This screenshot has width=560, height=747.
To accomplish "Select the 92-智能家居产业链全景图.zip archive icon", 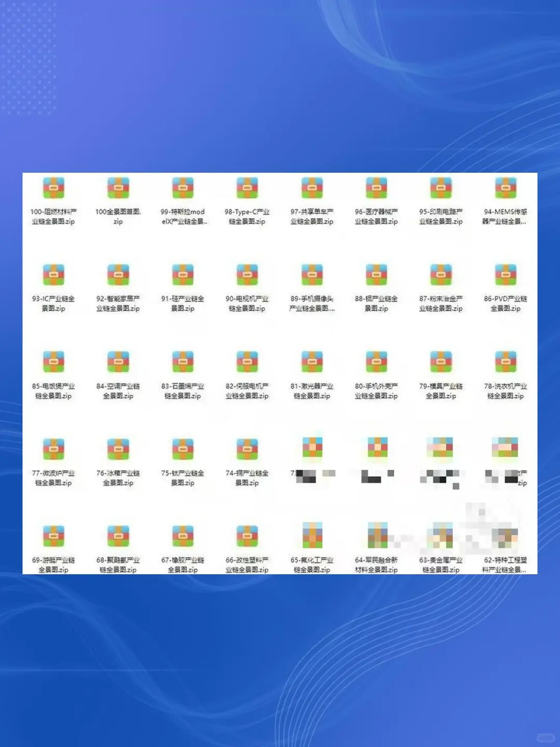I will 118,275.
